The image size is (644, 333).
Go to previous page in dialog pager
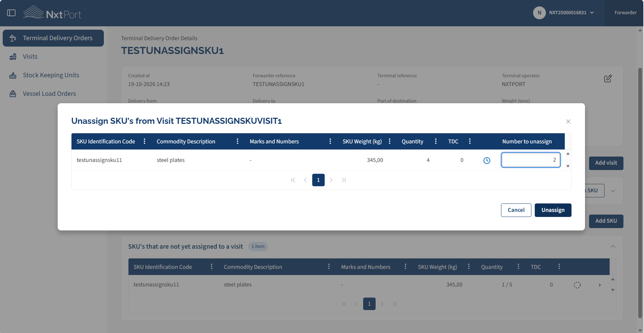[x=305, y=180]
